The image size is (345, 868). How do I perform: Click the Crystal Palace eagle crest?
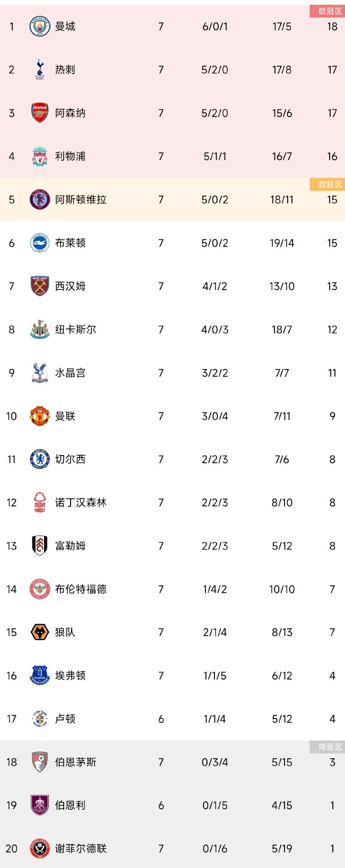pyautogui.click(x=40, y=373)
